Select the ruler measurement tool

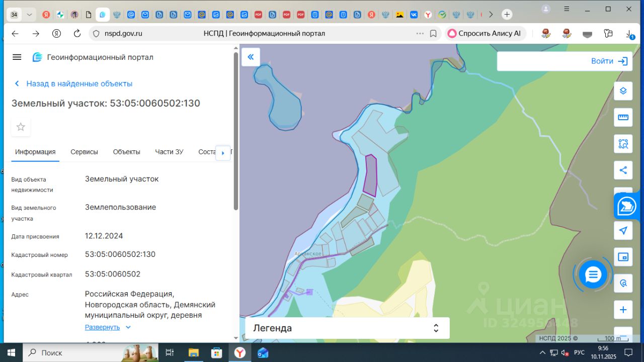click(x=623, y=118)
